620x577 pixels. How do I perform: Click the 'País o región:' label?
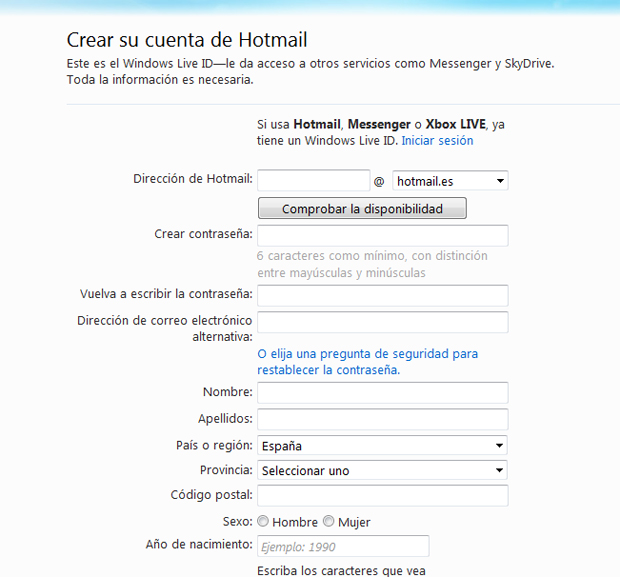click(214, 445)
